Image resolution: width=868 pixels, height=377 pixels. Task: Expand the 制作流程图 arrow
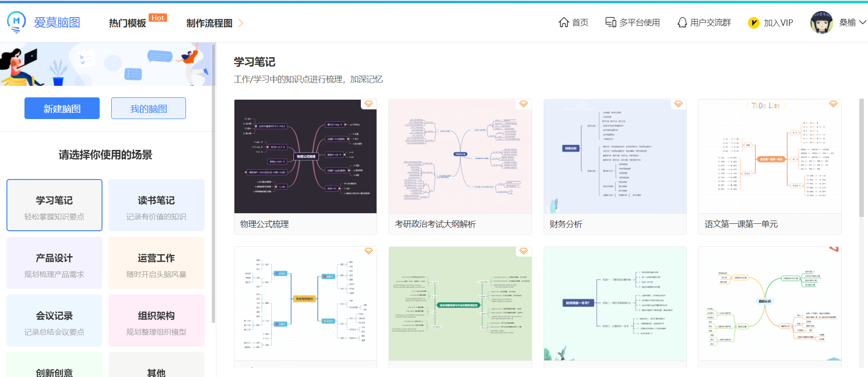tap(240, 23)
